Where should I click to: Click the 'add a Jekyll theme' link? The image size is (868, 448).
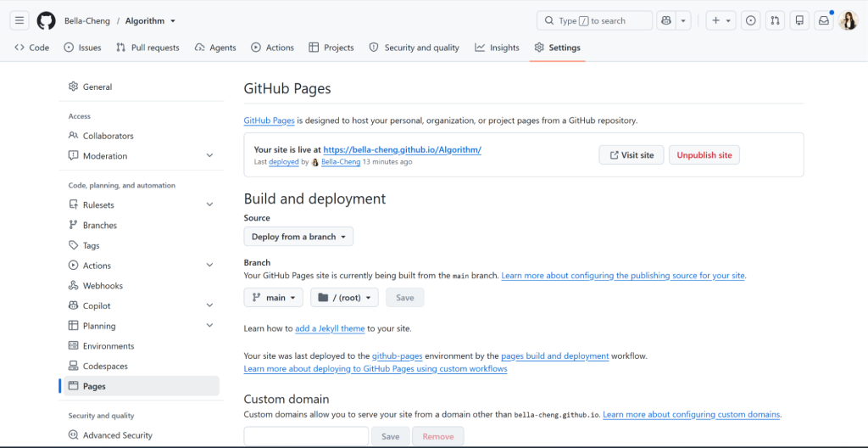pyautogui.click(x=330, y=329)
